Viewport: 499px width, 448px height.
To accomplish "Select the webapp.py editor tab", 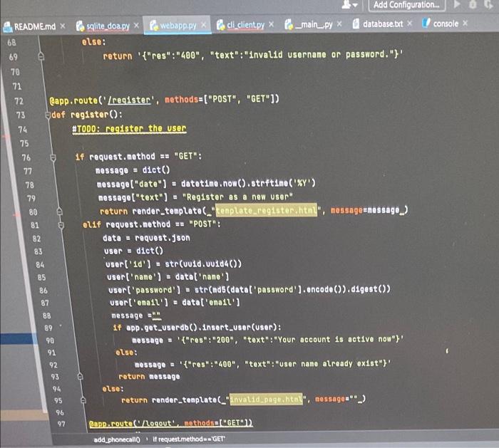I will 178,25.
